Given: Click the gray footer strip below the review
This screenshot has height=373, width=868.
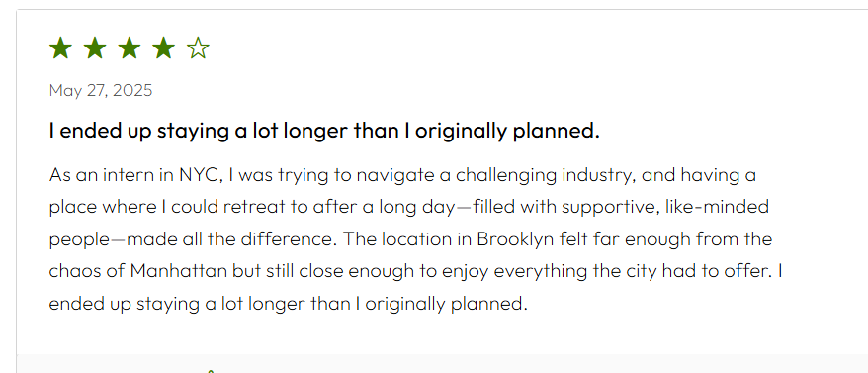Looking at the screenshot, I should (x=442, y=363).
